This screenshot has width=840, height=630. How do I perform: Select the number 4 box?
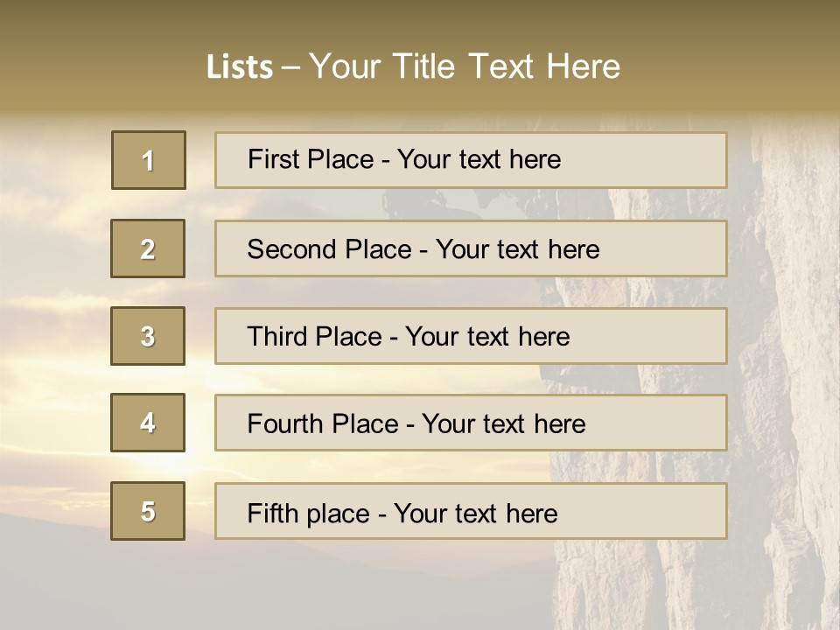[148, 423]
